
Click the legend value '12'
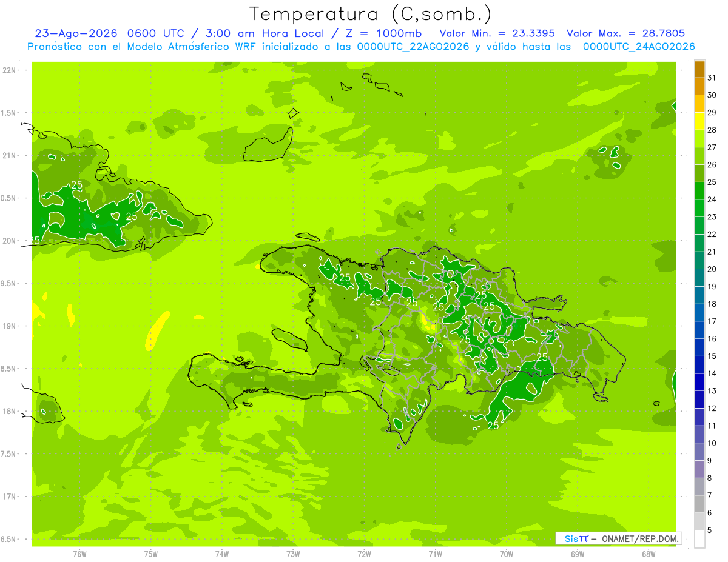pos(712,408)
